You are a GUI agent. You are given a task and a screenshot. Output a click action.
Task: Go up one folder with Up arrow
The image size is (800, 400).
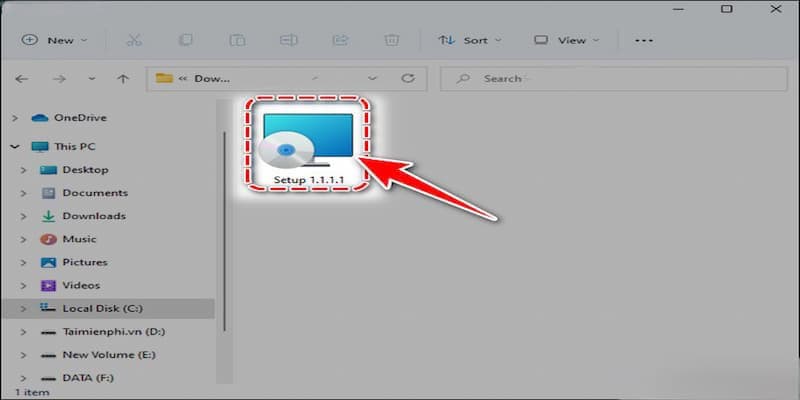122,78
